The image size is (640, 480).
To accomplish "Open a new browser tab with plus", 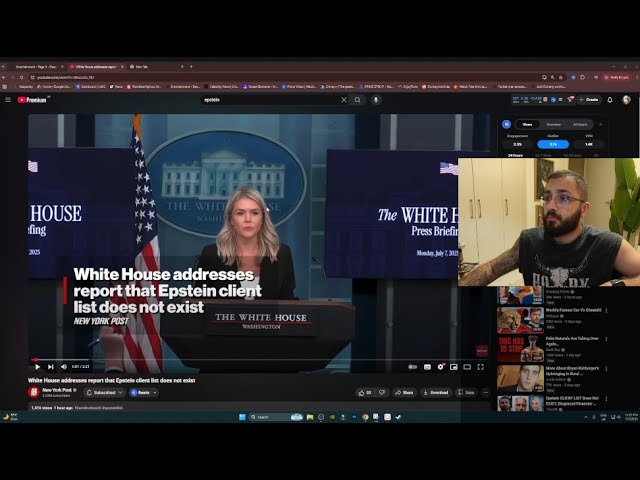I will pos(191,67).
